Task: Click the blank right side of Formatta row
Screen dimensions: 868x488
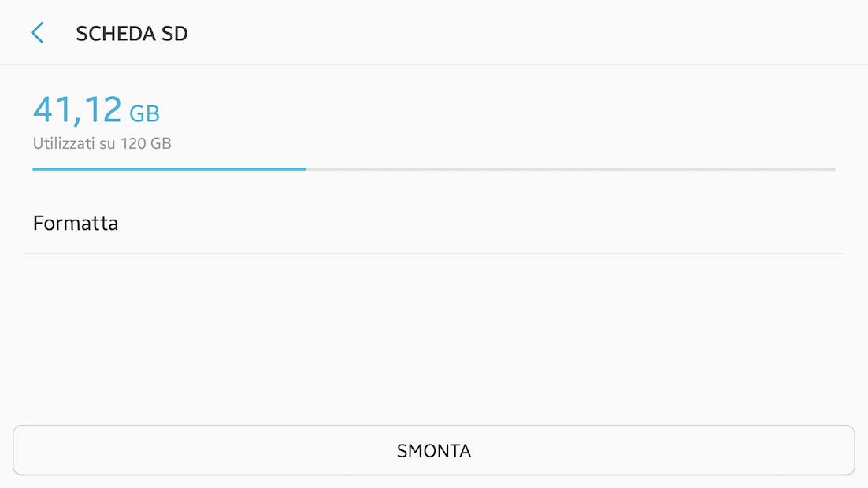Action: (630, 223)
